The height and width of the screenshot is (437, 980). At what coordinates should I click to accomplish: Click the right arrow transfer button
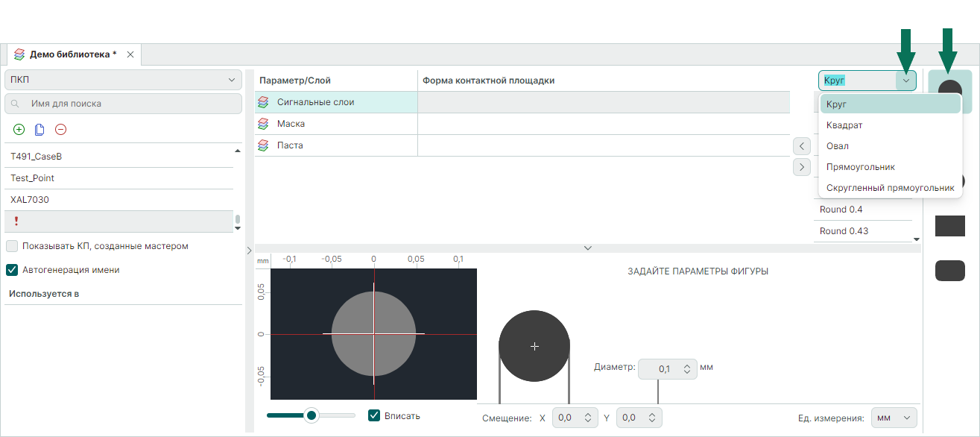coord(801,167)
